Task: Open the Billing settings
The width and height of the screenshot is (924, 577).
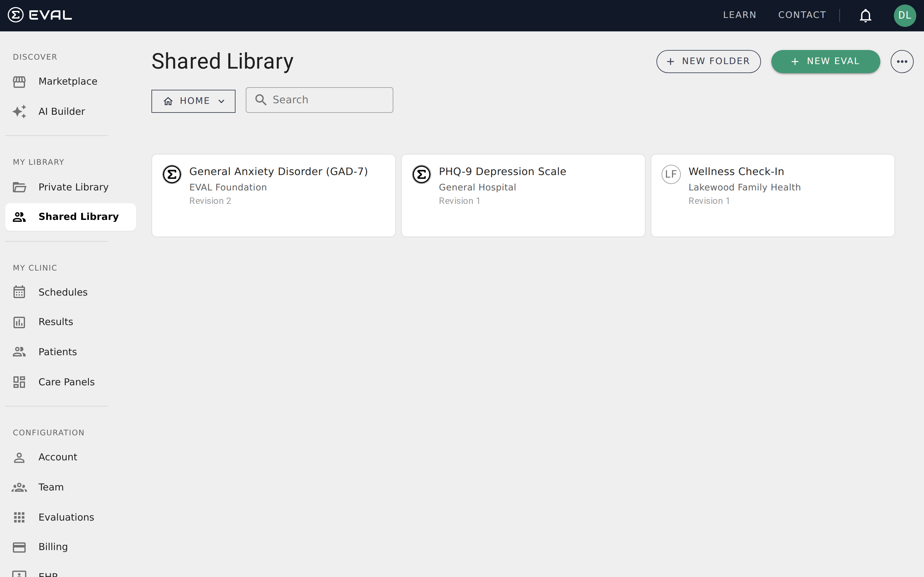Action: 53,547
